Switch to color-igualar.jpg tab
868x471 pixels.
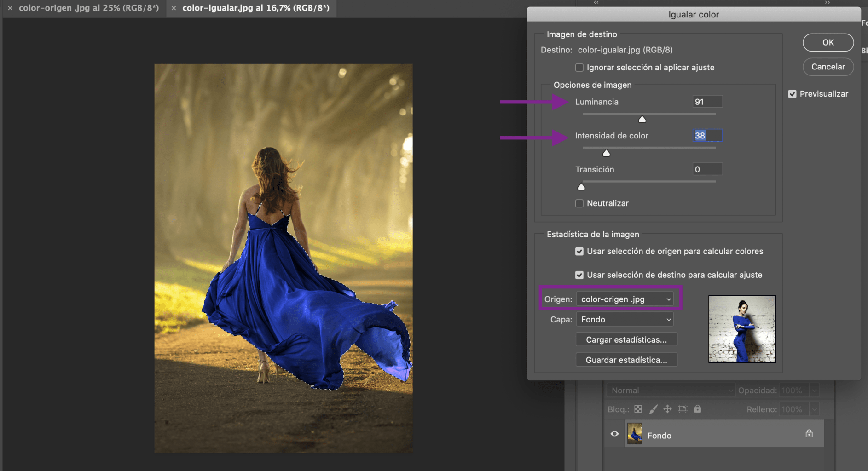(256, 8)
